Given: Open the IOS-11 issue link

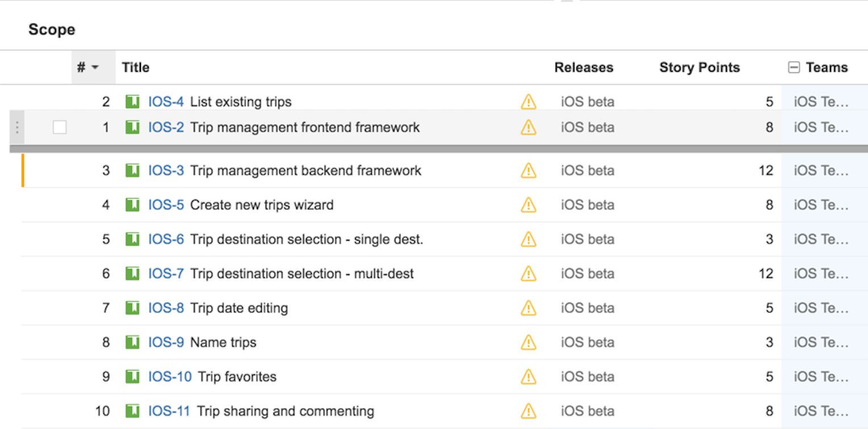Looking at the screenshot, I should pyautogui.click(x=169, y=411).
